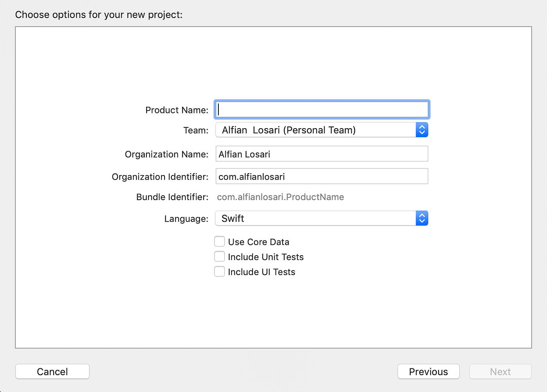This screenshot has width=547, height=392.
Task: Enable the Use Core Data checkbox
Action: pyautogui.click(x=220, y=242)
